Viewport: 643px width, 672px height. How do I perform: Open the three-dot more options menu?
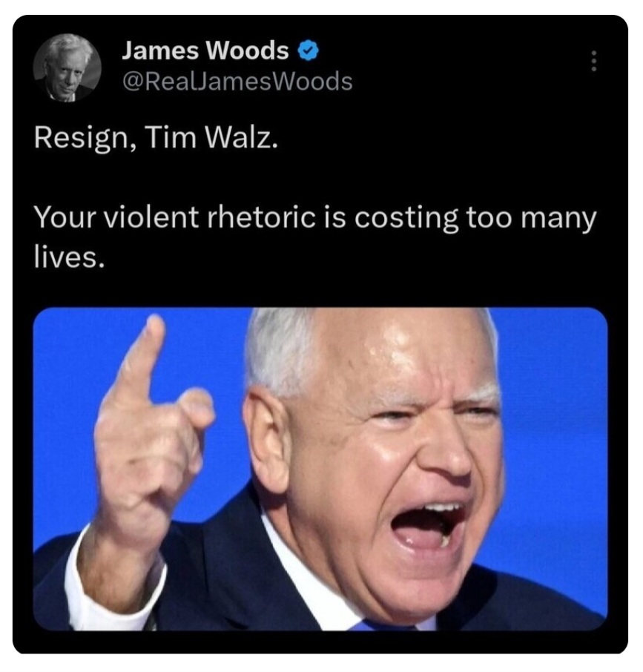(x=594, y=61)
